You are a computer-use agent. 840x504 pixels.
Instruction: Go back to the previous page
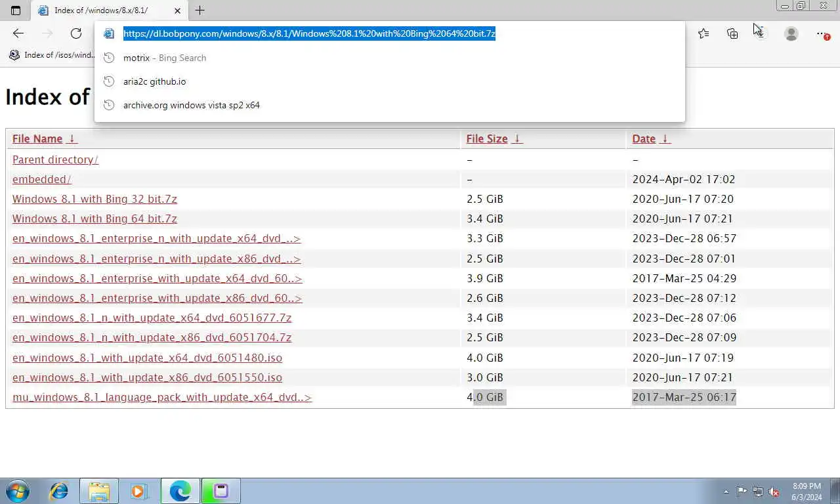(18, 33)
